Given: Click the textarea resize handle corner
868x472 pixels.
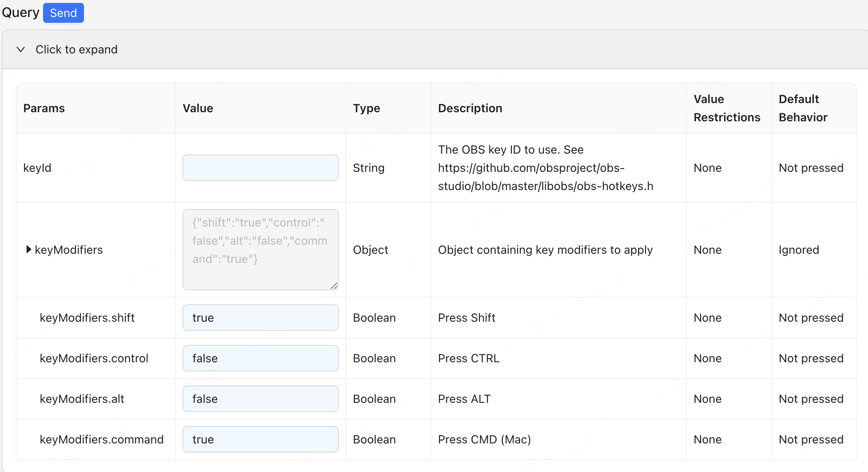Looking at the screenshot, I should pyautogui.click(x=334, y=286).
